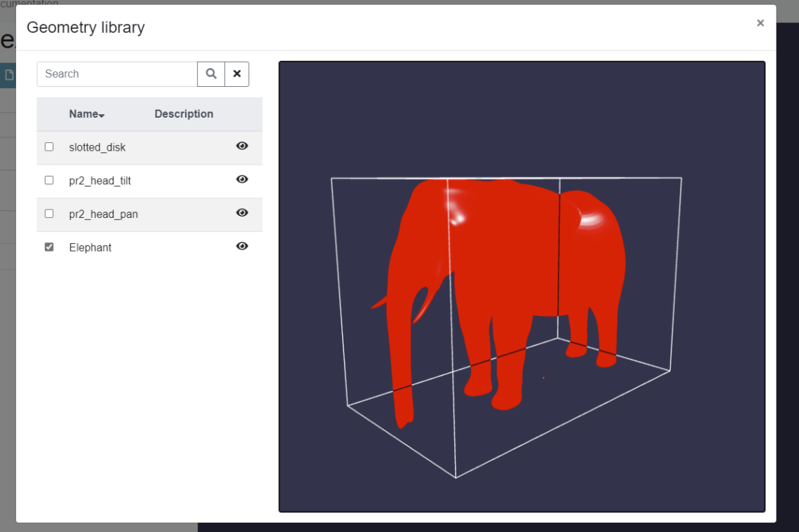
Task: Check the slotted_disk checkbox
Action: 48,146
